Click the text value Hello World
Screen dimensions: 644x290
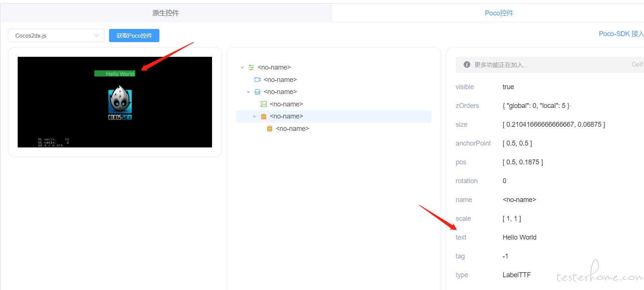(520, 237)
